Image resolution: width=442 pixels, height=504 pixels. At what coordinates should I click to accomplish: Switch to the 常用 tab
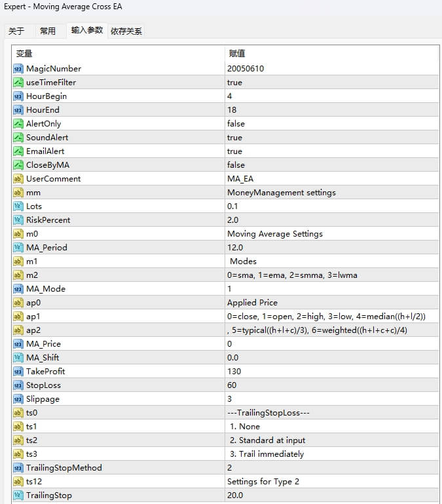tap(48, 31)
